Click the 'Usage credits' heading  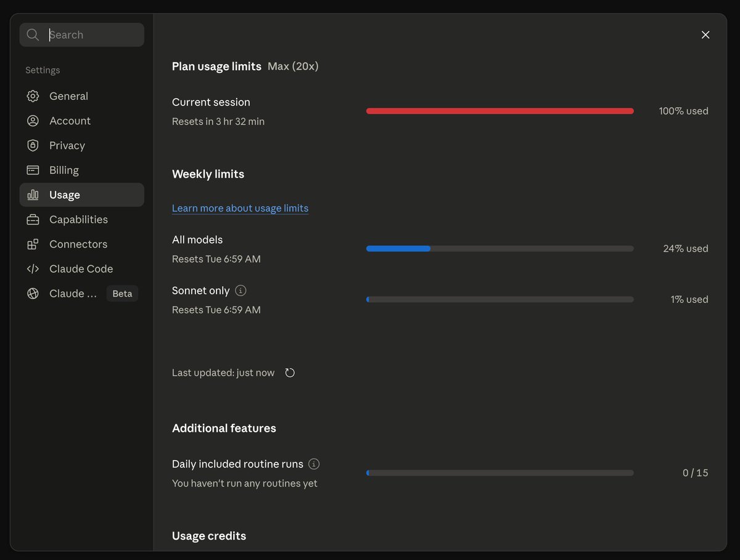click(x=209, y=536)
